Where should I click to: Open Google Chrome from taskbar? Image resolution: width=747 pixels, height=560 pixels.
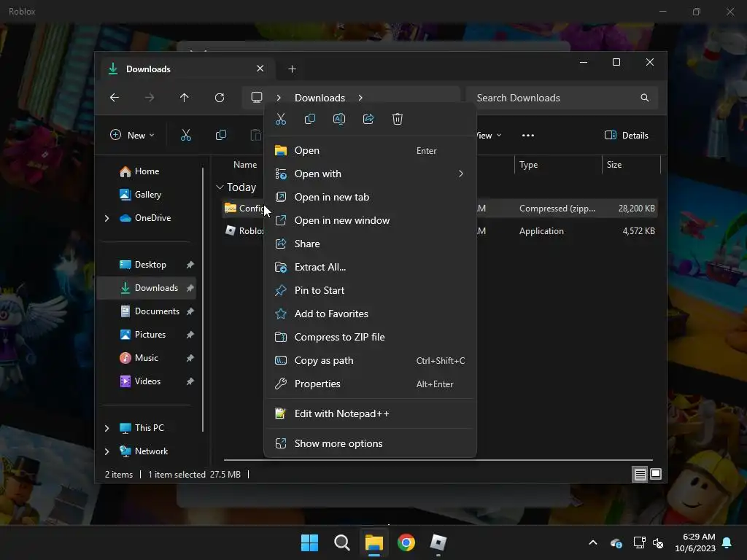coord(406,542)
